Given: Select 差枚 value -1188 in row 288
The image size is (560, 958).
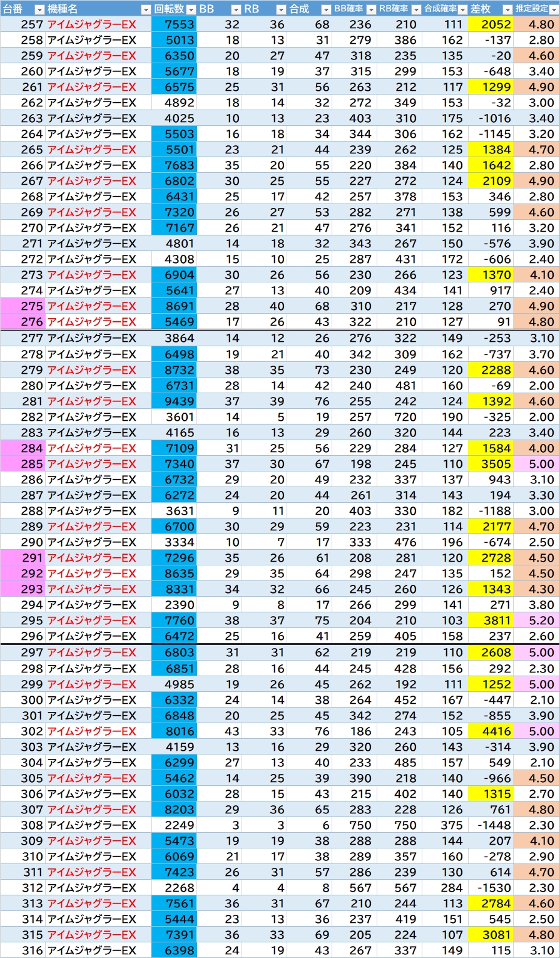Looking at the screenshot, I should (490, 511).
